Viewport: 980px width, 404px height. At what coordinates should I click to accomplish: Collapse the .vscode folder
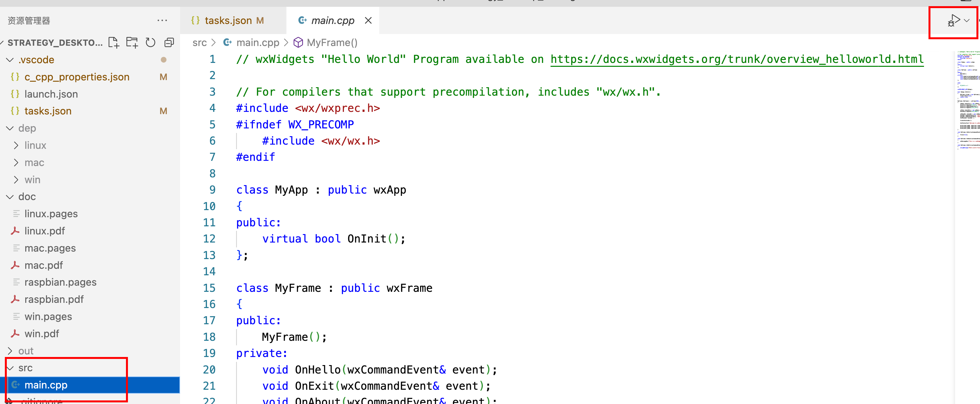pos(10,60)
